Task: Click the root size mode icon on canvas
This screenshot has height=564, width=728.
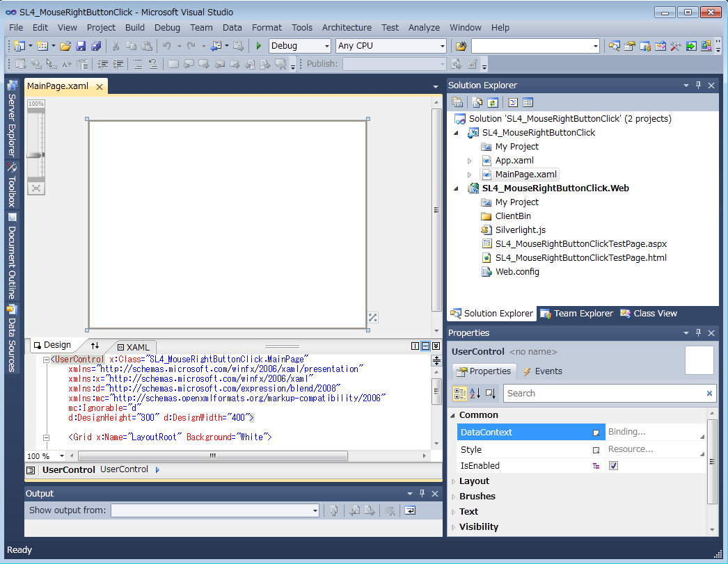Action: pos(373,317)
